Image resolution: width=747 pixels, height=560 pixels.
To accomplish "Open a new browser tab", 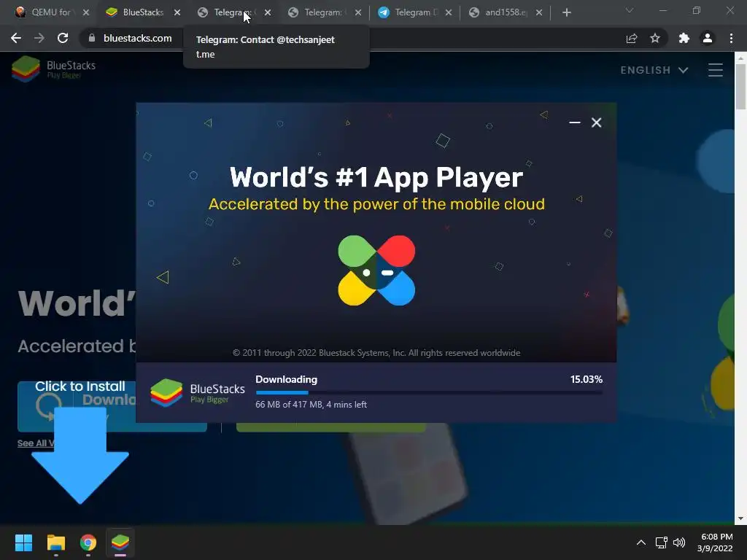I will [566, 13].
